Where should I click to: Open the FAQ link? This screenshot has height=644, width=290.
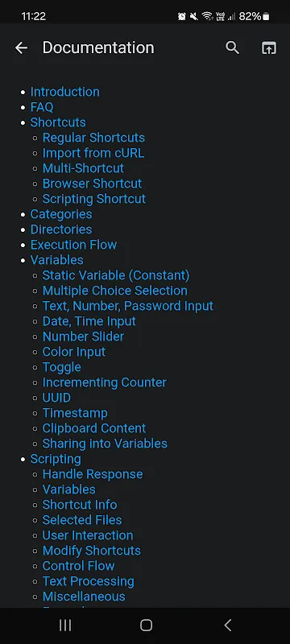pos(42,107)
